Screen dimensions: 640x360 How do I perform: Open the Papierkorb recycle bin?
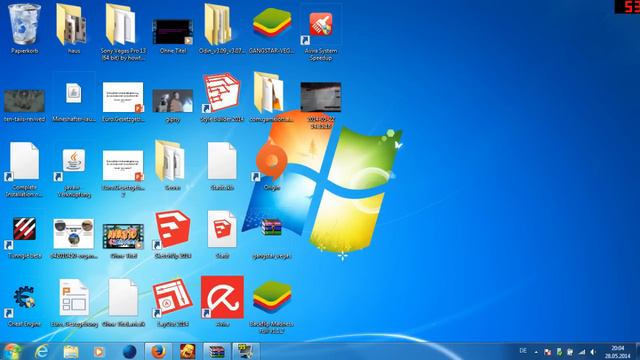click(x=24, y=29)
